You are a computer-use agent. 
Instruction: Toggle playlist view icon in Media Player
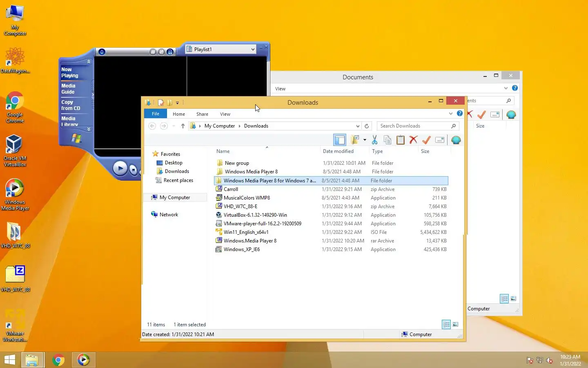(x=170, y=52)
